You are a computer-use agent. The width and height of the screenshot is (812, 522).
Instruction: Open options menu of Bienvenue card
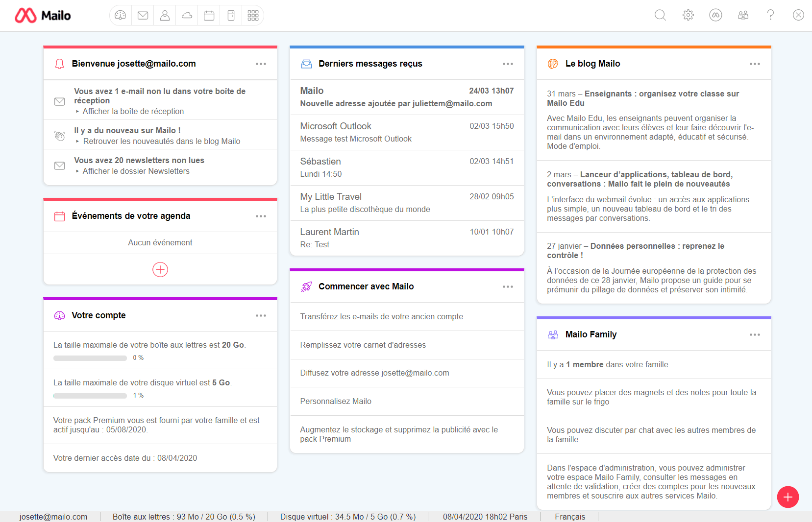(261, 64)
